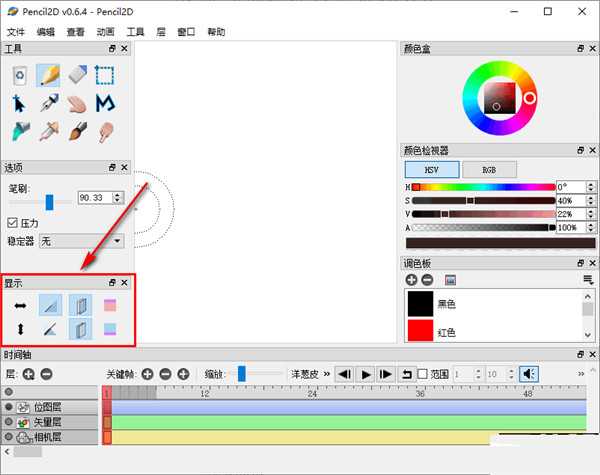
Task: Click the horizontal flip icon
Action: coord(20,305)
